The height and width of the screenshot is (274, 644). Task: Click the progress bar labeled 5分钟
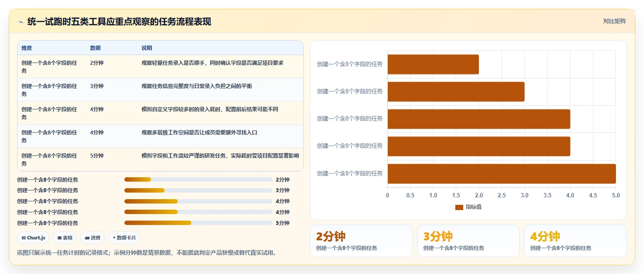198,223
